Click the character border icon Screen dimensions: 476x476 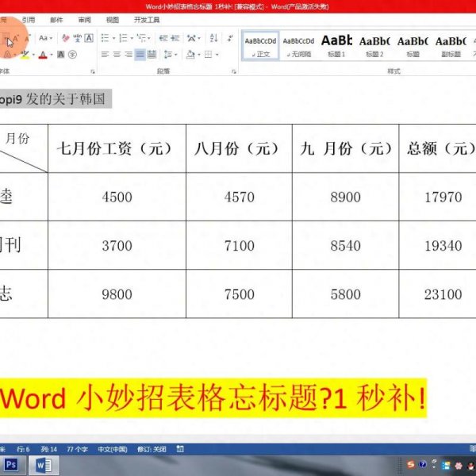point(89,37)
